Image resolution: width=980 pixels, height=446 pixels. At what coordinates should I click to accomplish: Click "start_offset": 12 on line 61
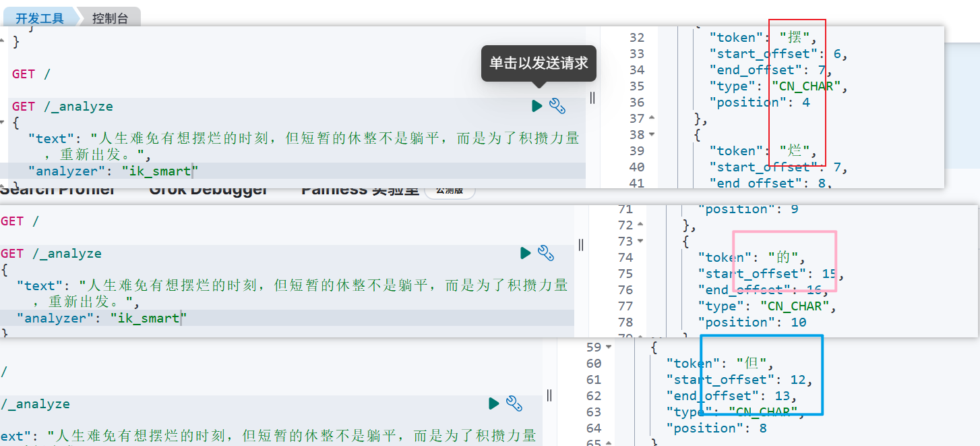(740, 379)
